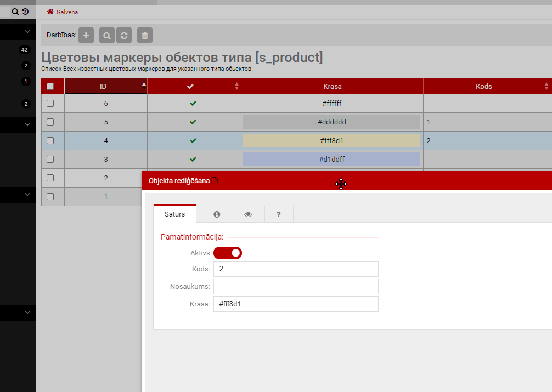Click the sidebar search magnifier icon
552x392 pixels.
pos(15,12)
